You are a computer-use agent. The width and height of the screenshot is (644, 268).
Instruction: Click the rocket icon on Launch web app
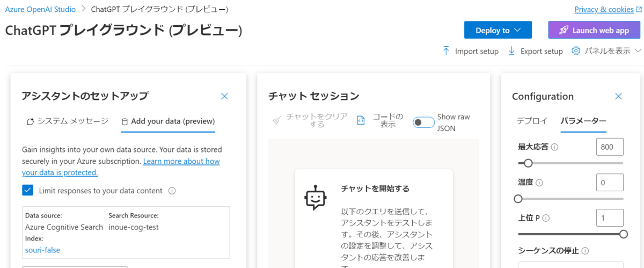(x=563, y=30)
